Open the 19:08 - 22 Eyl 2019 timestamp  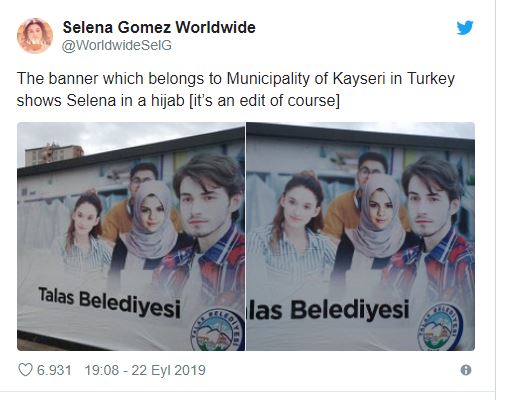click(x=145, y=370)
